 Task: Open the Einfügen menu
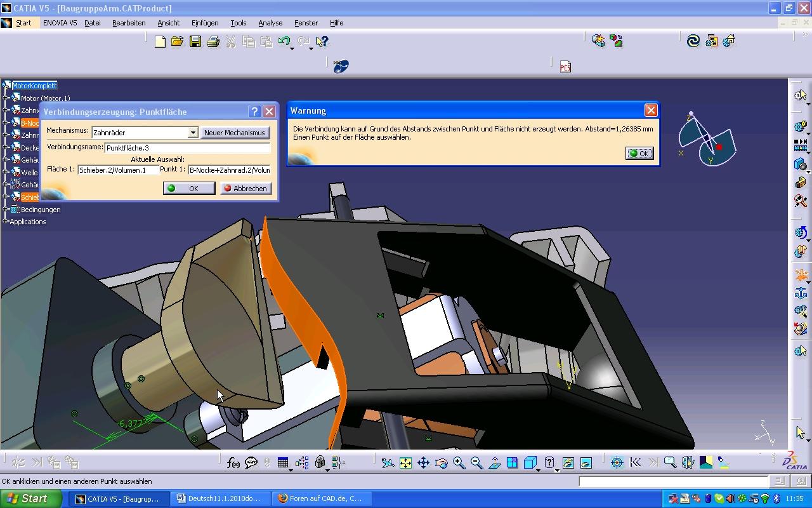205,23
